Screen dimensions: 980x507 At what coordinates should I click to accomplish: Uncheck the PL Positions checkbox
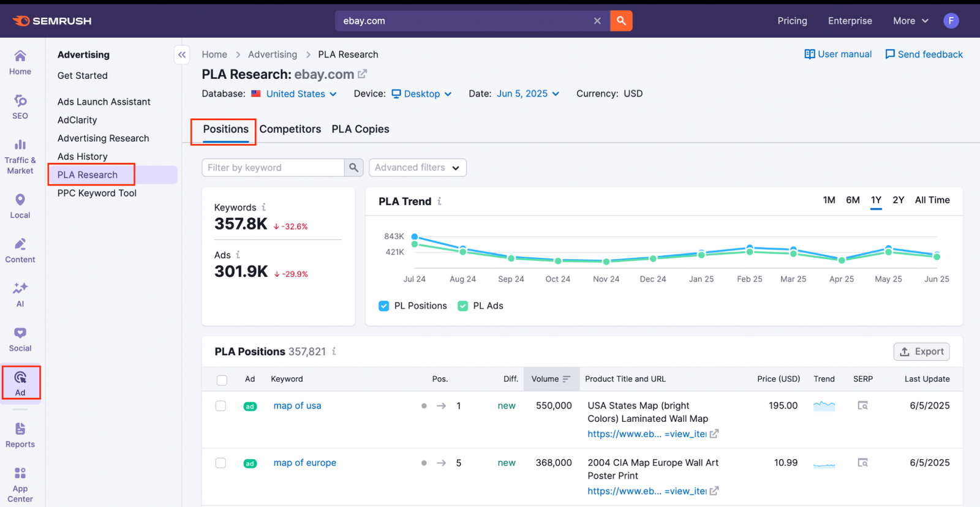click(384, 306)
